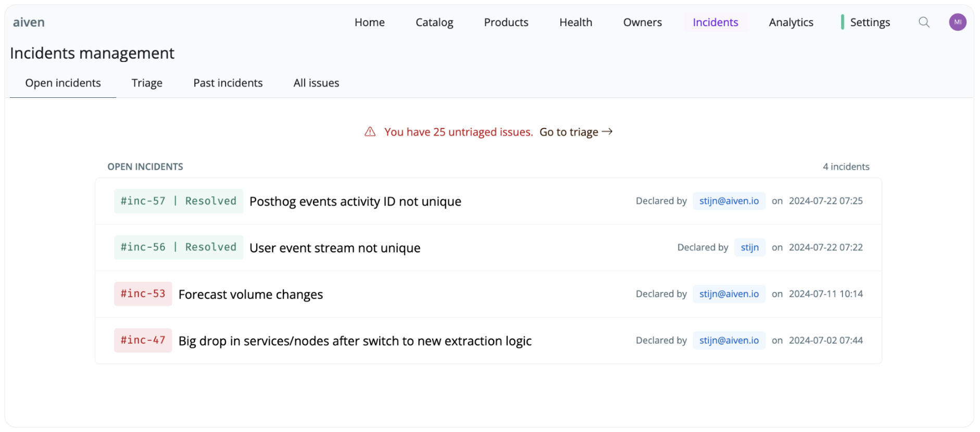
Task: Open the Forecast volume changes incident
Action: point(250,295)
